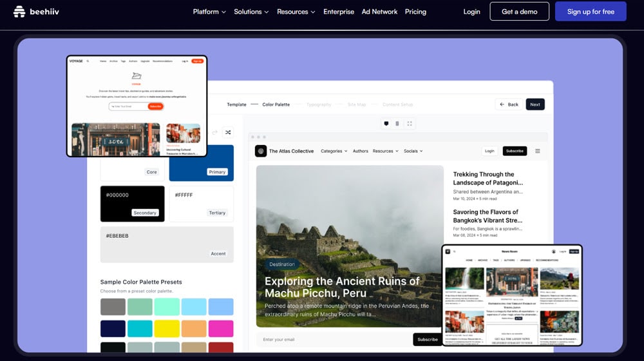Select the Accent #EBEBEB swatch

pyautogui.click(x=167, y=244)
